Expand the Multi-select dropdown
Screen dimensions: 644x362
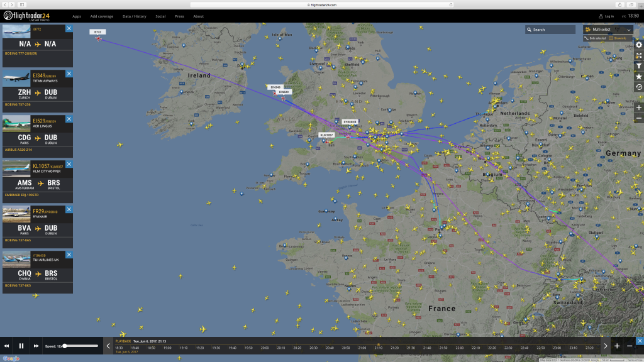click(608, 30)
